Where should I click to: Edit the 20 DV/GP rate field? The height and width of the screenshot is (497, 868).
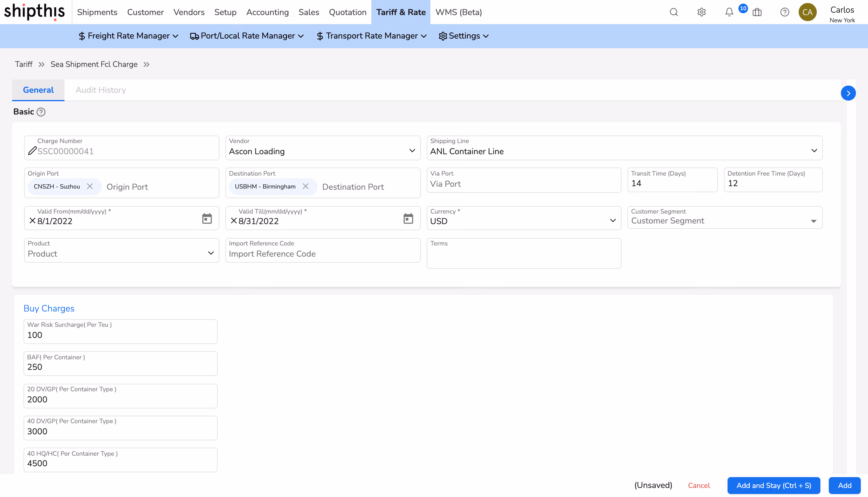120,396
